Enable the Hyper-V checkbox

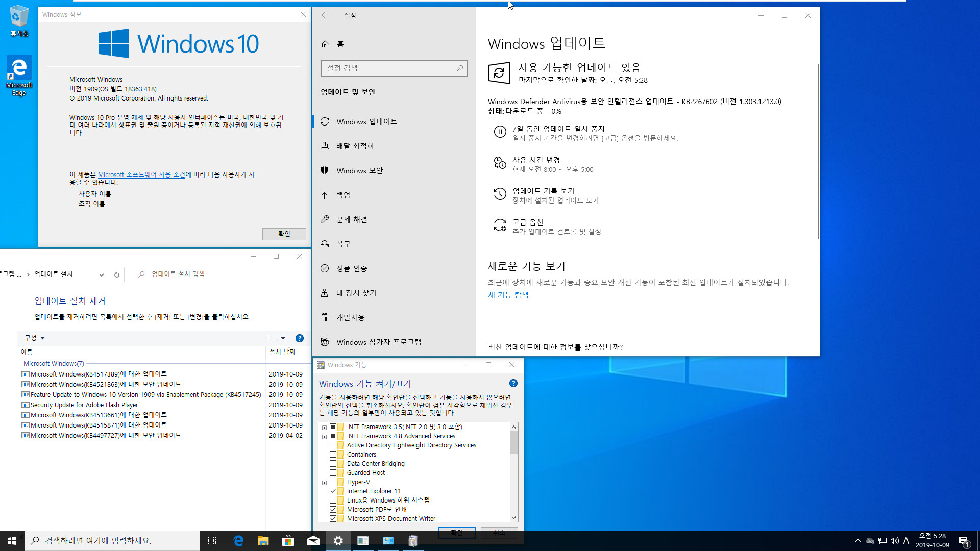pos(333,482)
